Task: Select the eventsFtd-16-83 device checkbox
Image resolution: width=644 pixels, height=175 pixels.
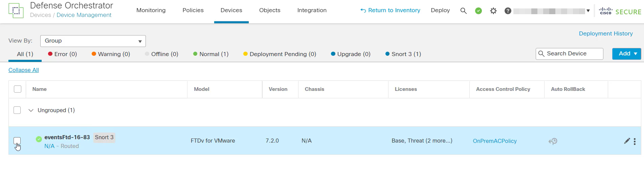Action: 17,141
